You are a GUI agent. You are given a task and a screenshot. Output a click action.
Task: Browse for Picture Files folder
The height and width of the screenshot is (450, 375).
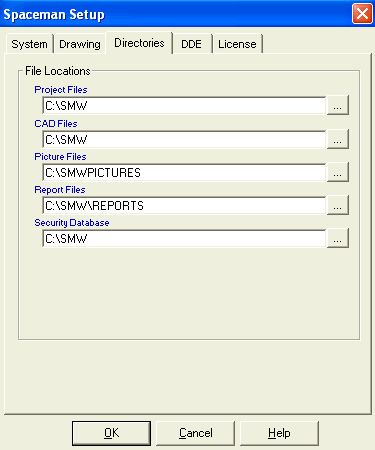338,172
